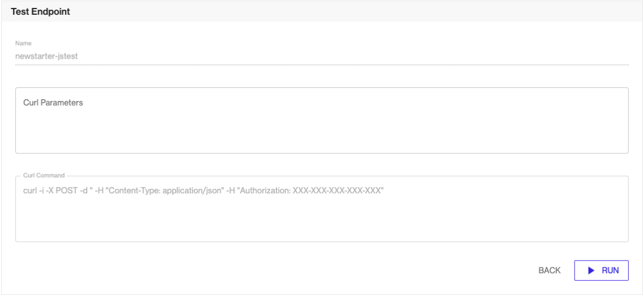The width and height of the screenshot is (644, 296).
Task: Click into the Curl Parameters text area
Action: [x=322, y=120]
